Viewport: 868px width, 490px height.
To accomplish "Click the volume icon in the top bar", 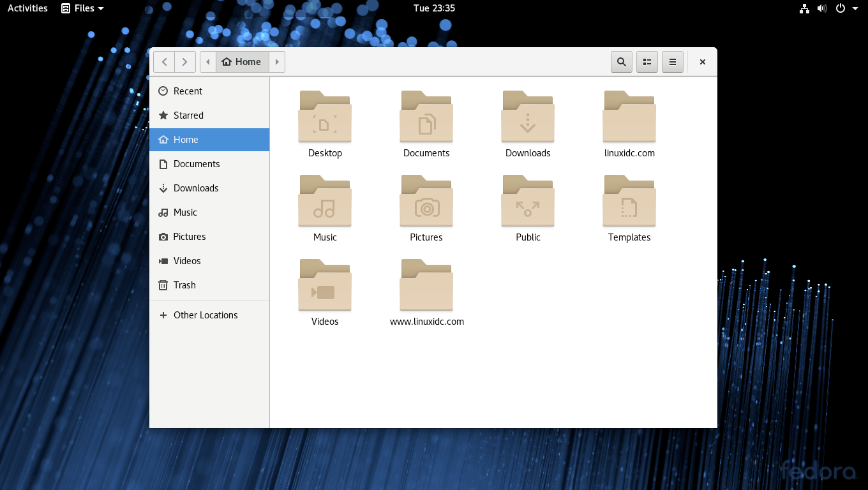I will (822, 8).
